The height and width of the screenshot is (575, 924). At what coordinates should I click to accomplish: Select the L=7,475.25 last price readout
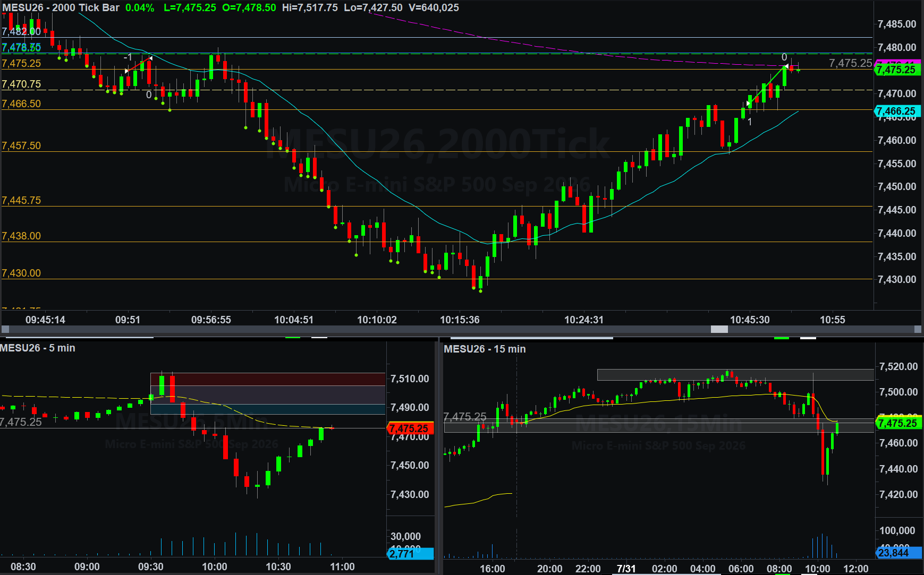(190, 8)
